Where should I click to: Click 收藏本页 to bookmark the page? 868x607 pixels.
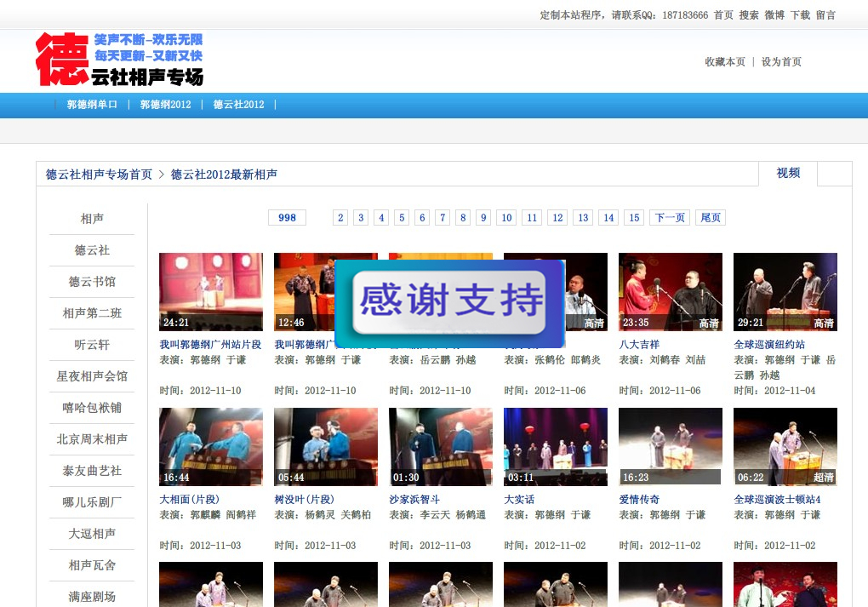725,61
